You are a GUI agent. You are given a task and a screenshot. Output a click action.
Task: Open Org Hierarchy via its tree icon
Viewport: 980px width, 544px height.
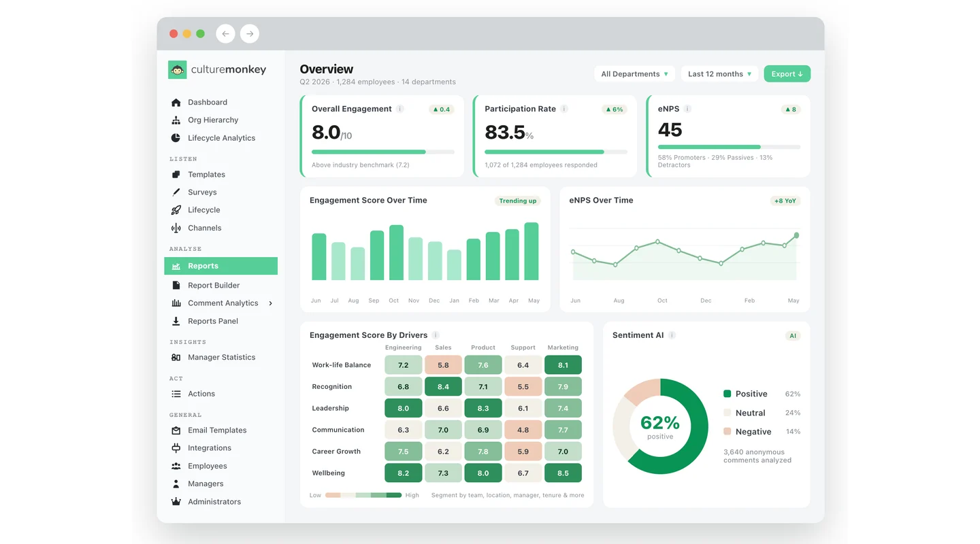pyautogui.click(x=176, y=120)
